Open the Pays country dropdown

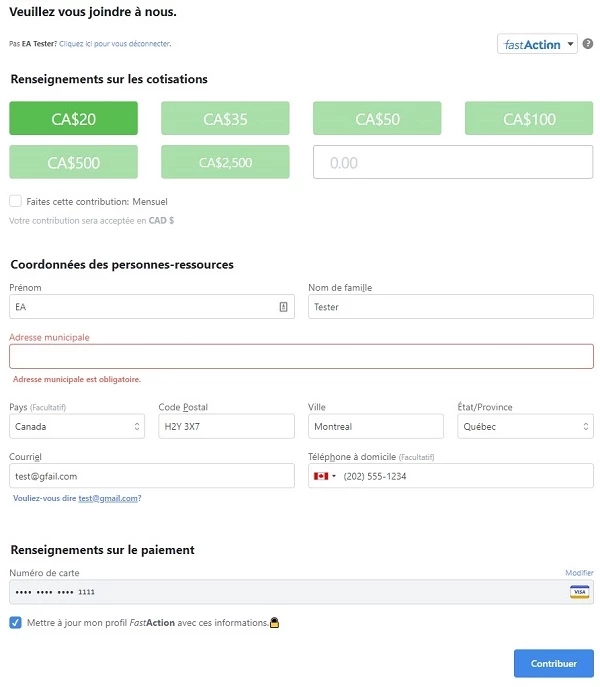pos(77,426)
